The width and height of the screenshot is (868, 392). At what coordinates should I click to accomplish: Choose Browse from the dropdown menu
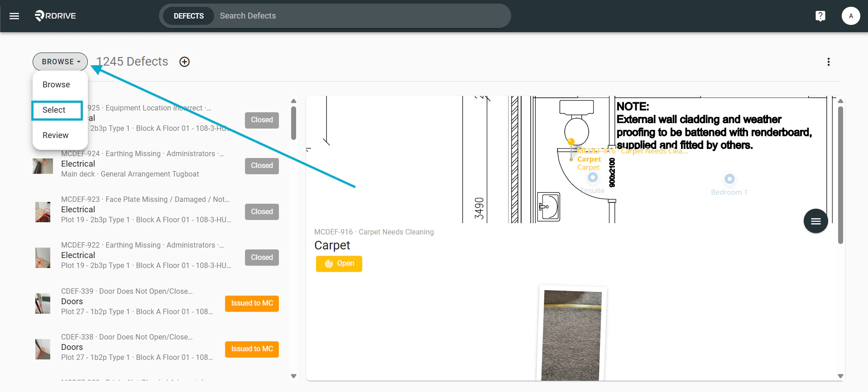coord(56,85)
